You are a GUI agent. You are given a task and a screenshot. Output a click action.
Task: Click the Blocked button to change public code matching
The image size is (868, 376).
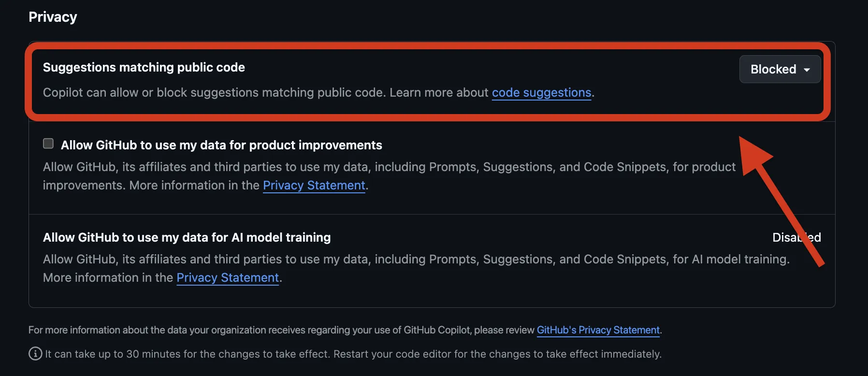click(779, 69)
